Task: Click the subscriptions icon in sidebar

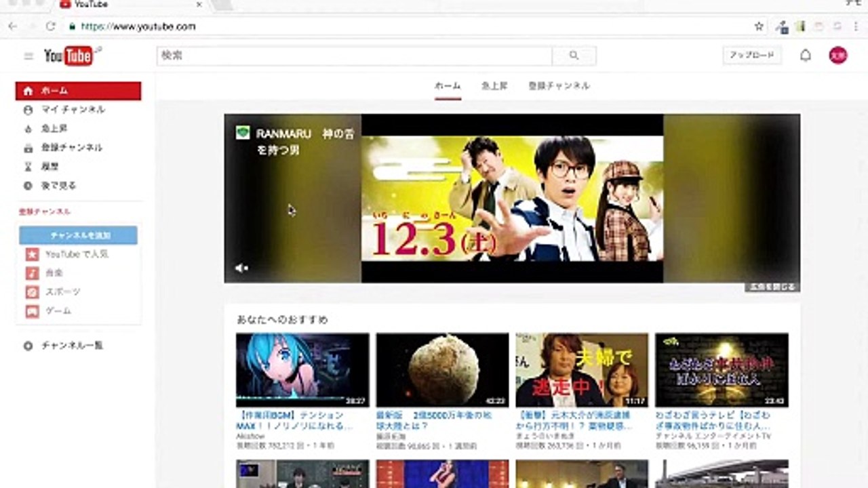Action: [28, 148]
